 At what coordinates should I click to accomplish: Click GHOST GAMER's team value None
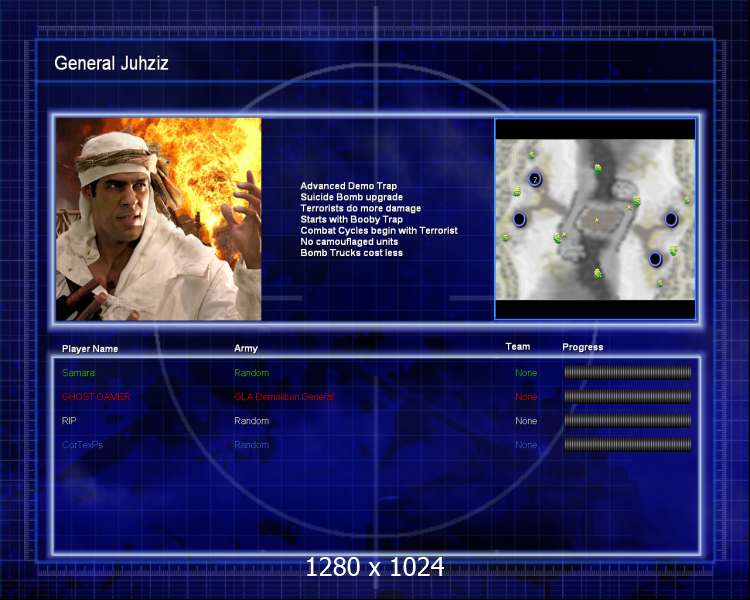[526, 397]
